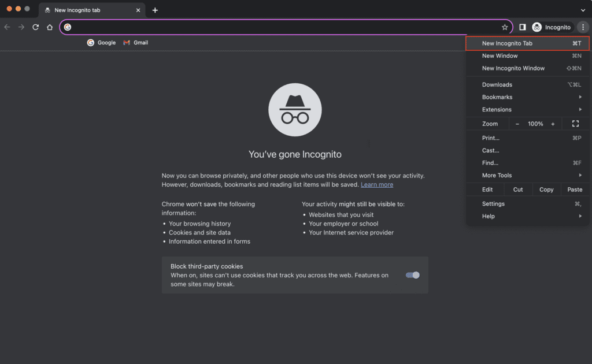This screenshot has width=592, height=364.
Task: Go forward using the forward arrow
Action: (21, 27)
